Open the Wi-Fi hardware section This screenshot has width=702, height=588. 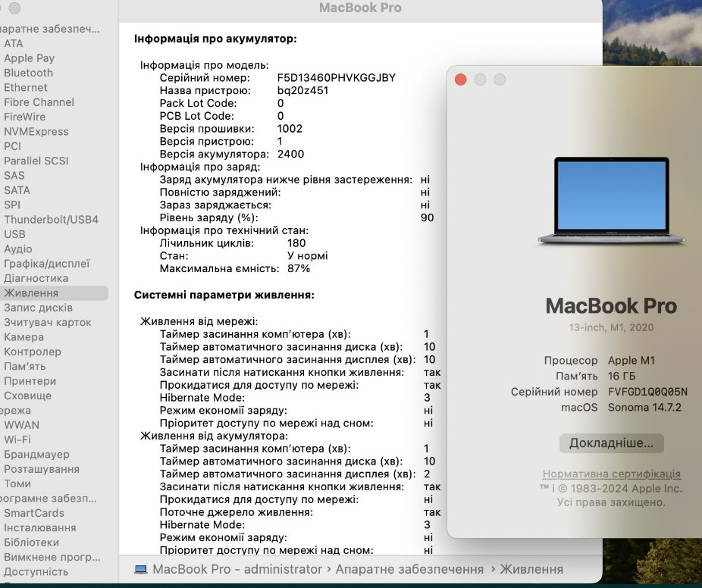pos(20,439)
